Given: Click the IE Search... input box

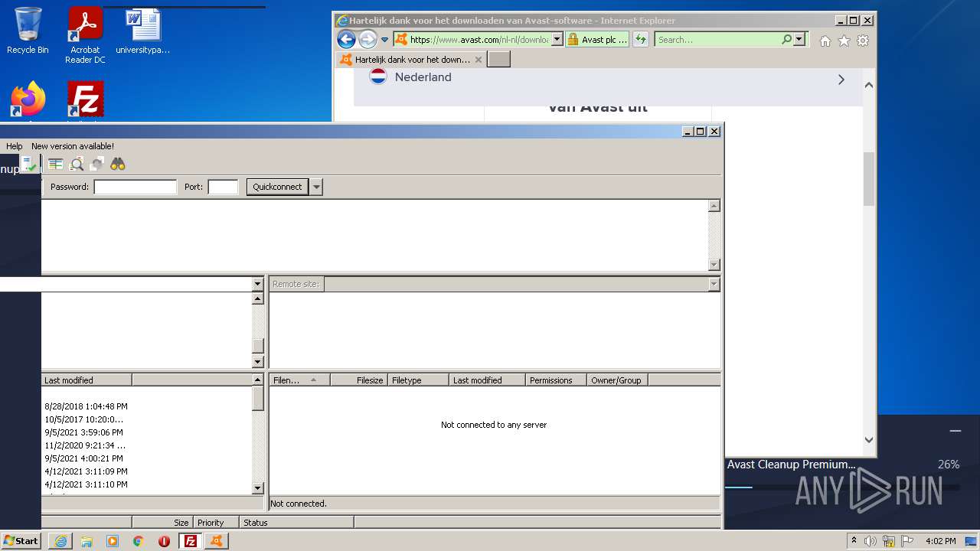Looking at the screenshot, I should 718,40.
